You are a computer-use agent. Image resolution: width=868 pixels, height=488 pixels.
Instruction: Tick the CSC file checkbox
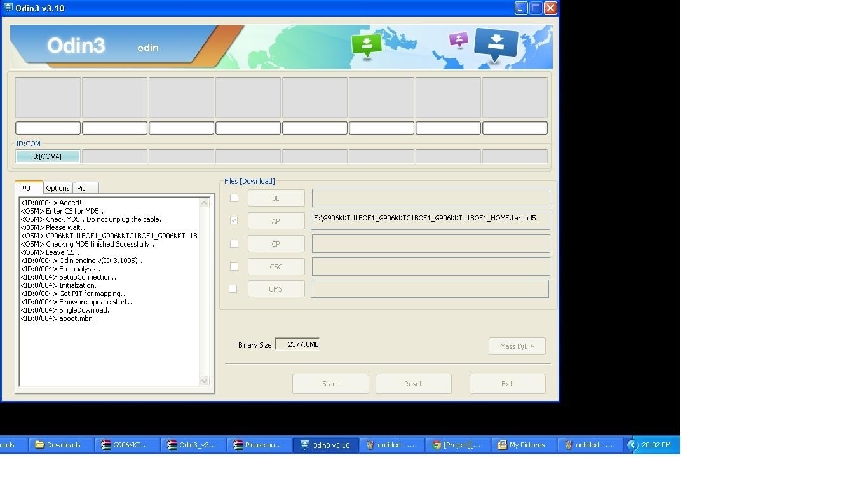[x=234, y=266]
